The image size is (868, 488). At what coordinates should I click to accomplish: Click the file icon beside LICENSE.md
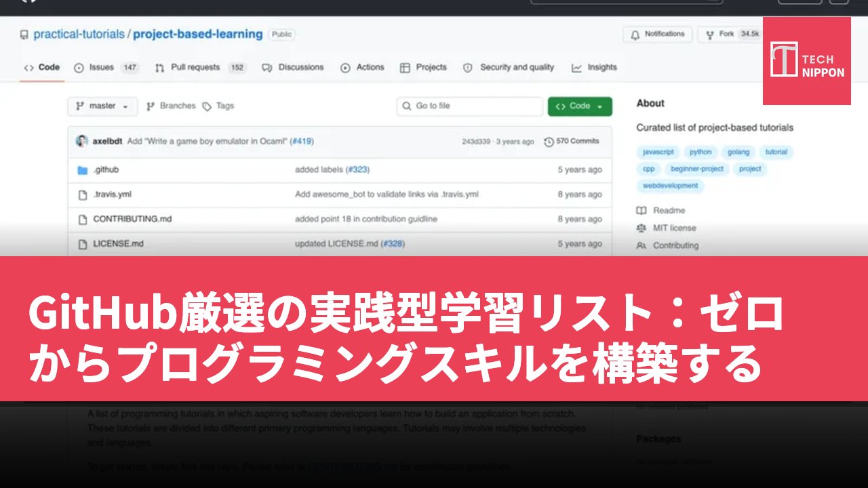82,244
